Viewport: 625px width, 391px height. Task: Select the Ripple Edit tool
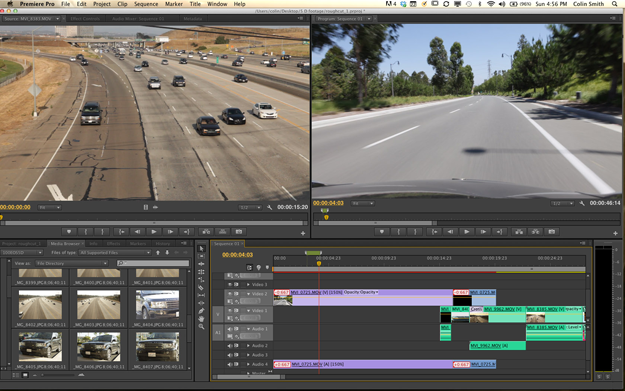click(x=201, y=264)
